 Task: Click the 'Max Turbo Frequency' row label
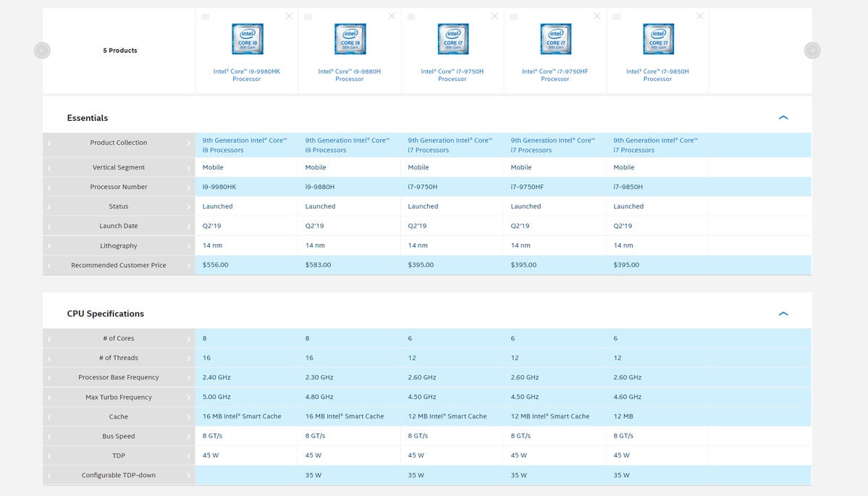coord(119,397)
